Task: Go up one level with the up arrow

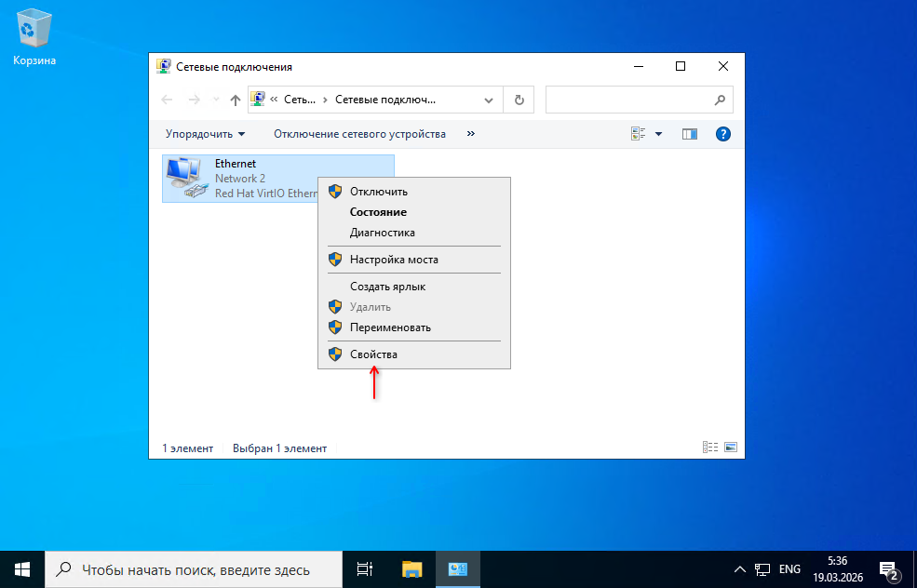Action: (x=236, y=100)
